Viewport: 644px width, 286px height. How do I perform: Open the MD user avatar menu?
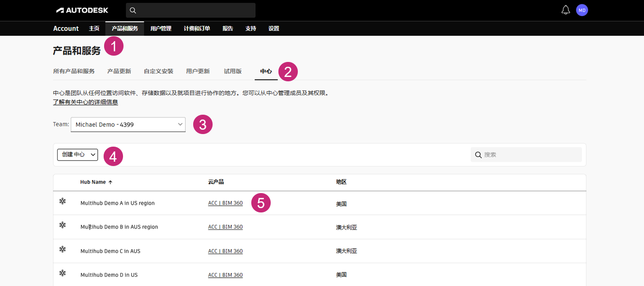click(582, 10)
